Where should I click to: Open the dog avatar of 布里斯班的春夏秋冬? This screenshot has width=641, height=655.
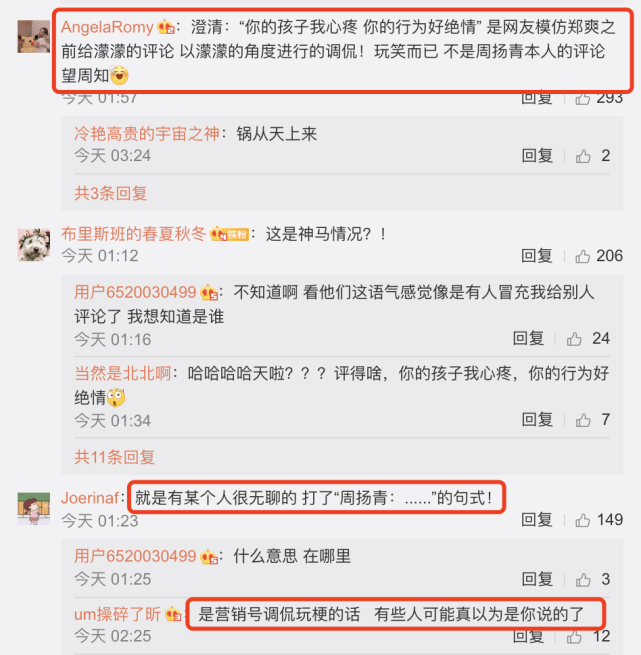tap(34, 245)
